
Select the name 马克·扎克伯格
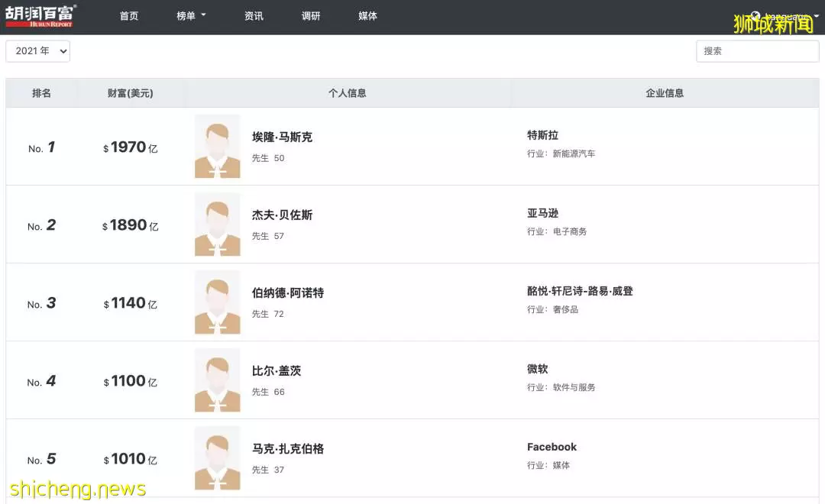(x=288, y=449)
